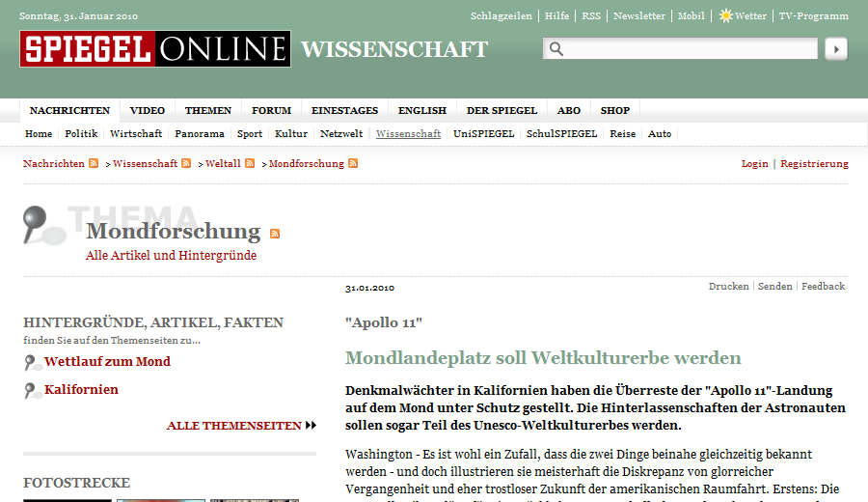Click the RSS icon next to Mondforschung breadcrumb
The image size is (868, 502).
pos(353,163)
